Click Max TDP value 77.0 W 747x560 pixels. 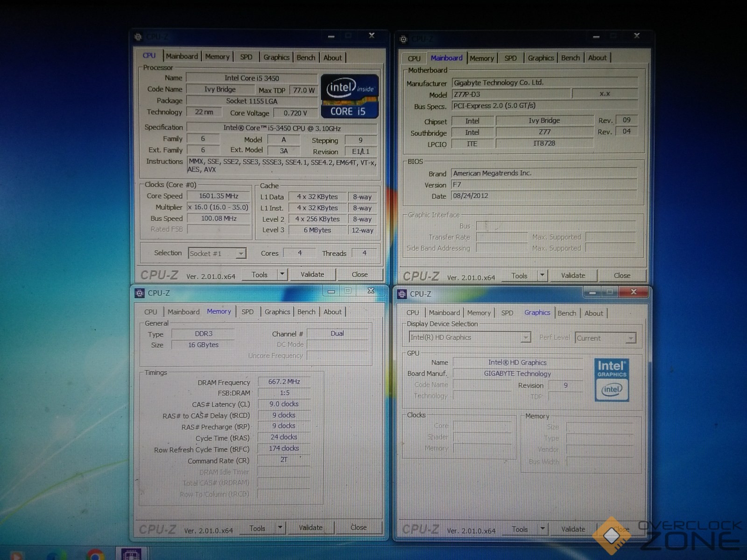pos(304,90)
